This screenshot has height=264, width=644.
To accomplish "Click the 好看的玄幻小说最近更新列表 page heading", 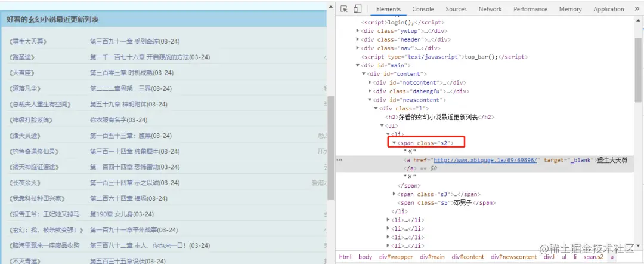I will coord(52,19).
